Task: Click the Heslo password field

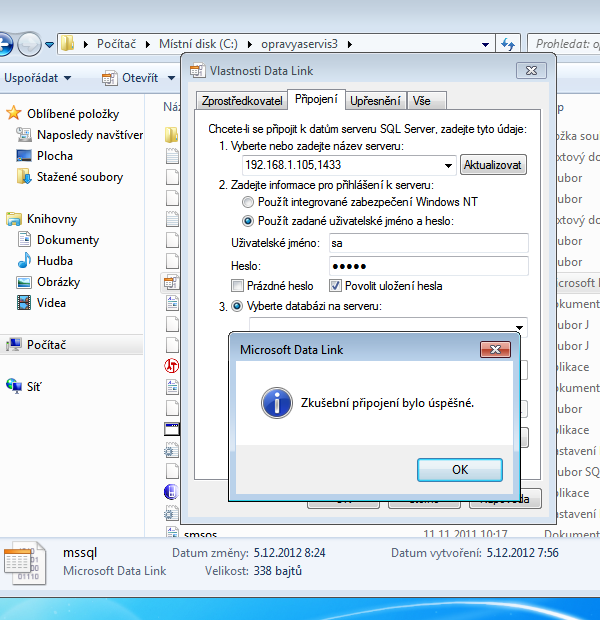Action: (x=429, y=266)
